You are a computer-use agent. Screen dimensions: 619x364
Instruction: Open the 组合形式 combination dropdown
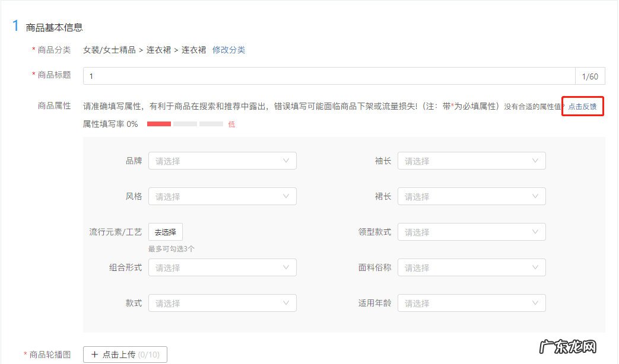(223, 267)
